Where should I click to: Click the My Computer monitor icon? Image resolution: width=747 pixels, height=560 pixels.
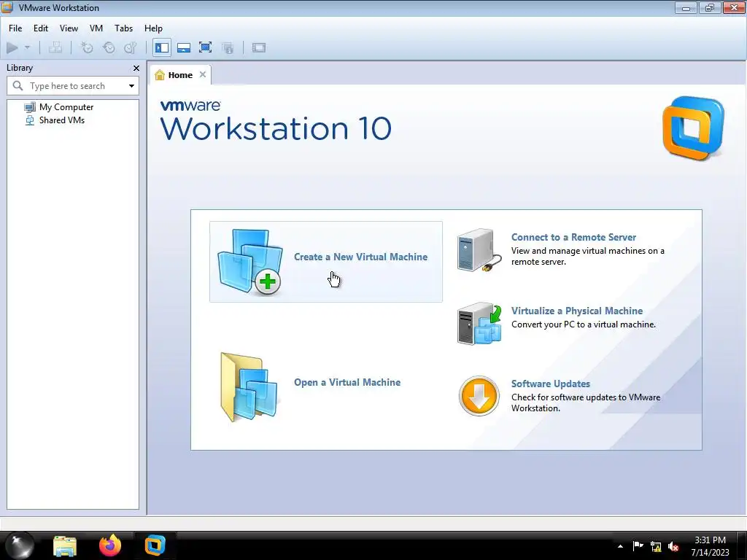29,107
